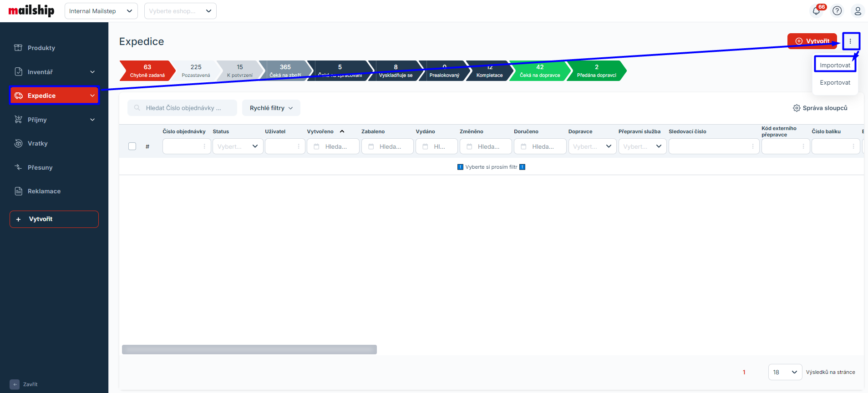
Task: Select Exportovat from the menu
Action: [835, 83]
